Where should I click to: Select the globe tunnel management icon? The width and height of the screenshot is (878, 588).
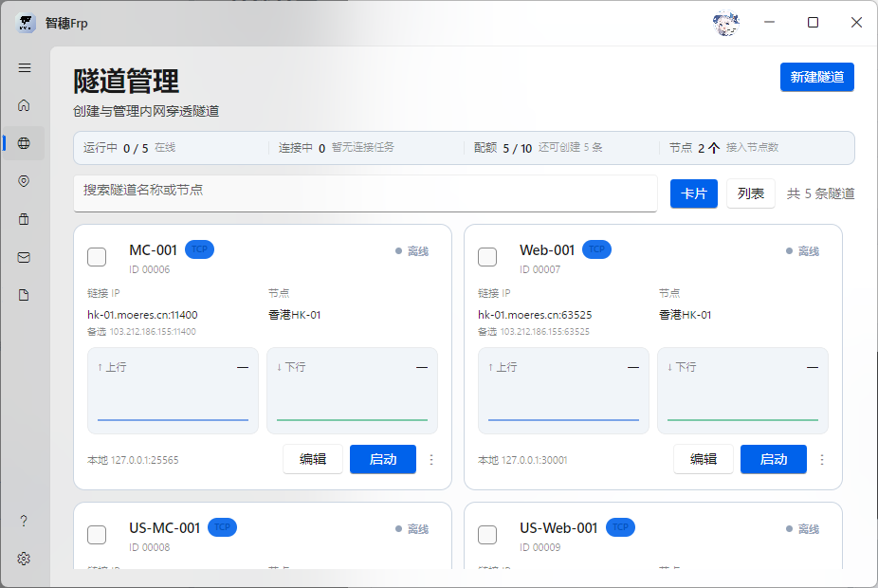(x=24, y=143)
